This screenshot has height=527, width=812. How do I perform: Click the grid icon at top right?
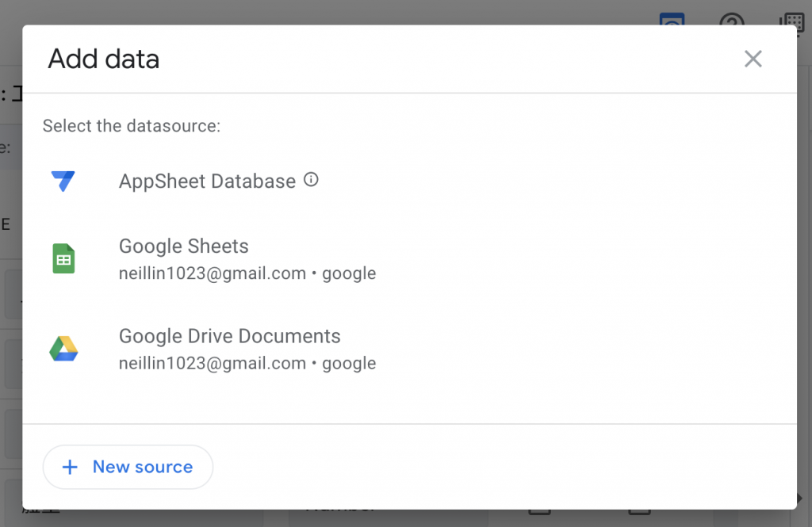[791, 19]
